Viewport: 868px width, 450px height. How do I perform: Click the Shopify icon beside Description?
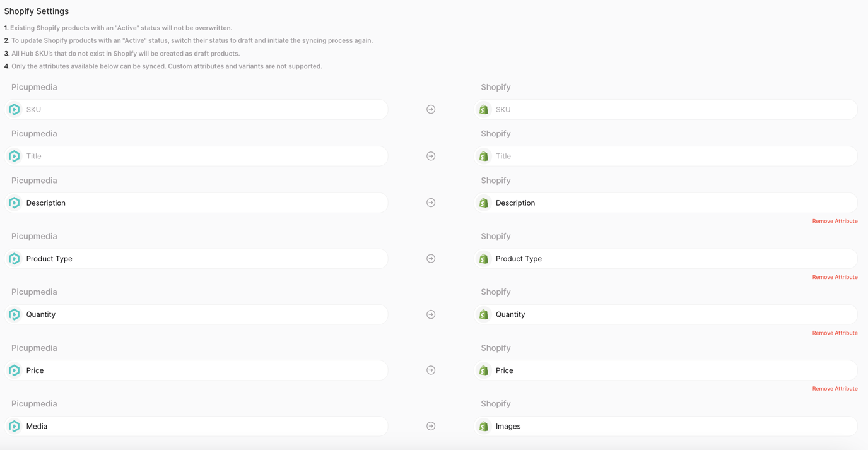pyautogui.click(x=483, y=203)
